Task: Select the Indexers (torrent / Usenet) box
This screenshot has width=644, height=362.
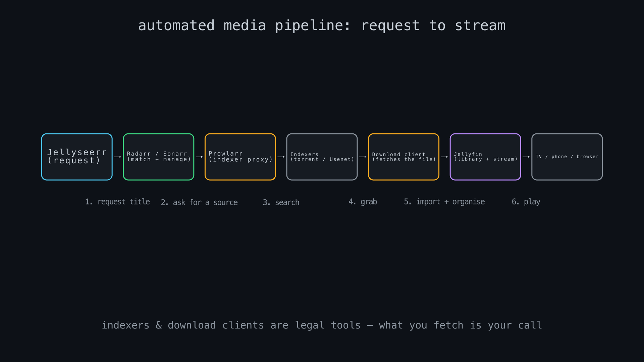Action: (322, 157)
